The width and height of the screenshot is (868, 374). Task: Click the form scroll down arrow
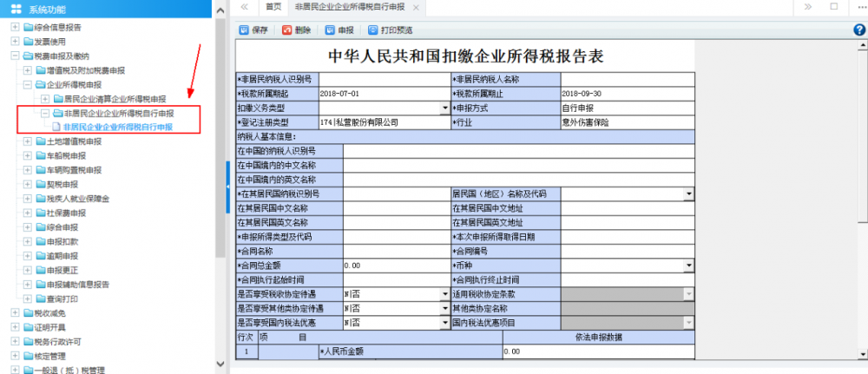pos(862,353)
